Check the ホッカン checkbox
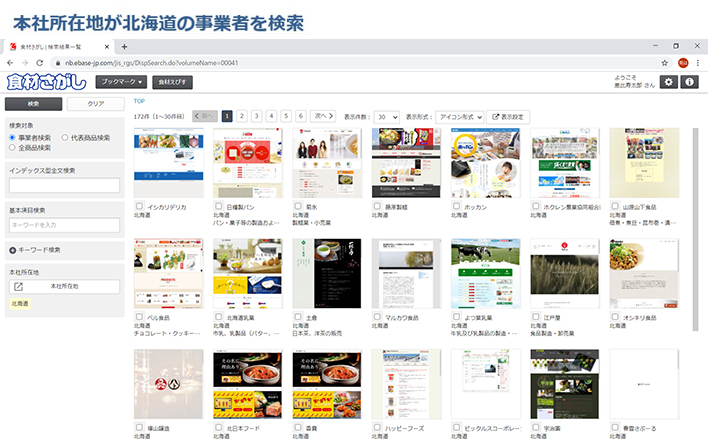Screen dimensions: 708x448 (456, 206)
